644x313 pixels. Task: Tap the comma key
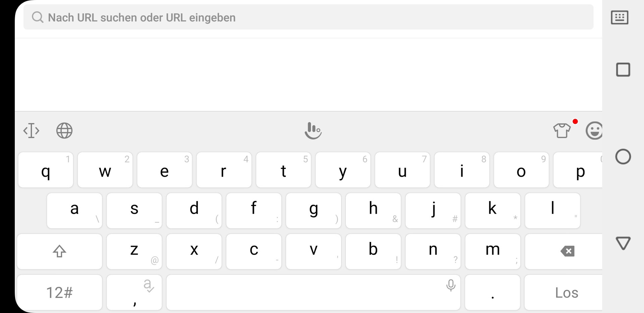tap(134, 293)
